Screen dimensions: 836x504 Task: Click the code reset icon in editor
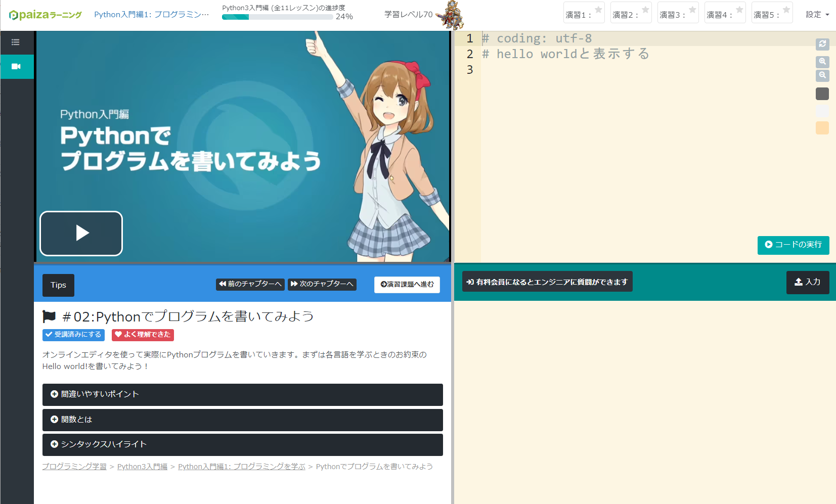[822, 44]
